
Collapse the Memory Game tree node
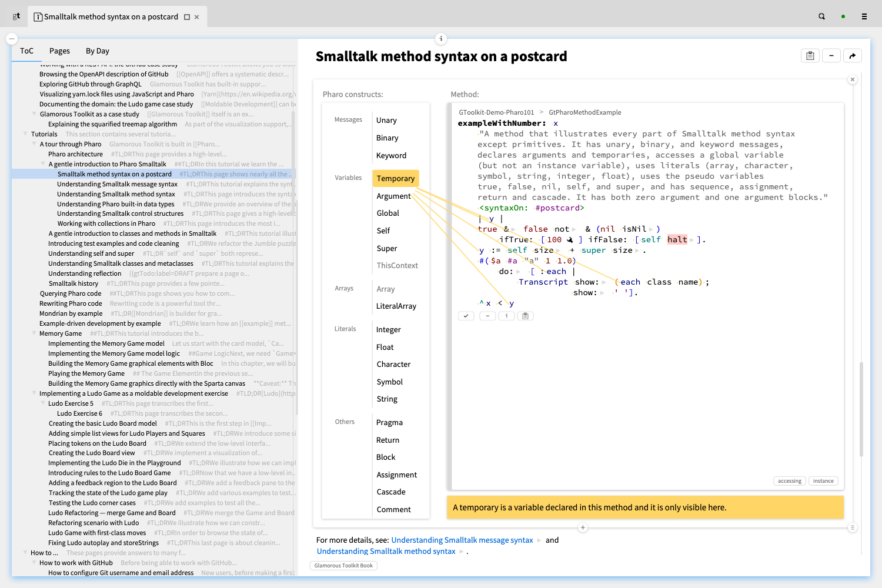(x=34, y=333)
